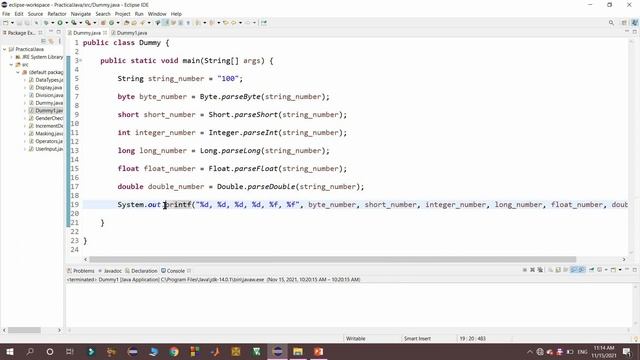Open the Run menu
This screenshot has height=360, width=640.
(x=139, y=14)
